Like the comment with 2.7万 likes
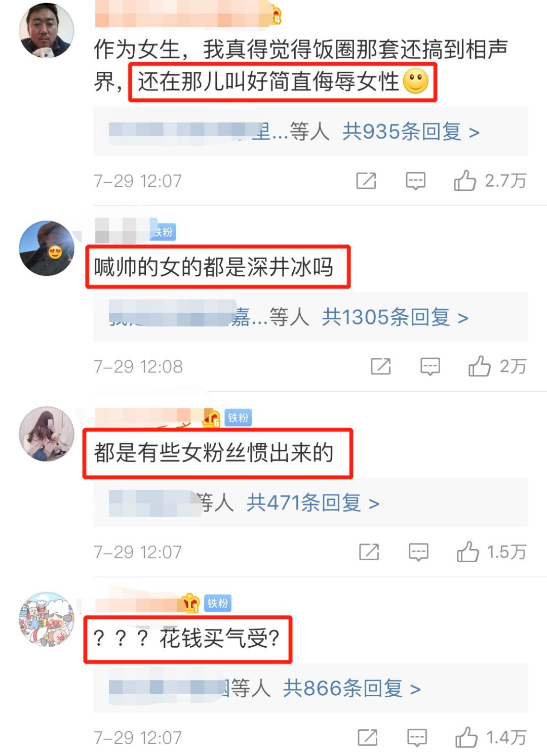This screenshot has width=547, height=756. point(465,181)
